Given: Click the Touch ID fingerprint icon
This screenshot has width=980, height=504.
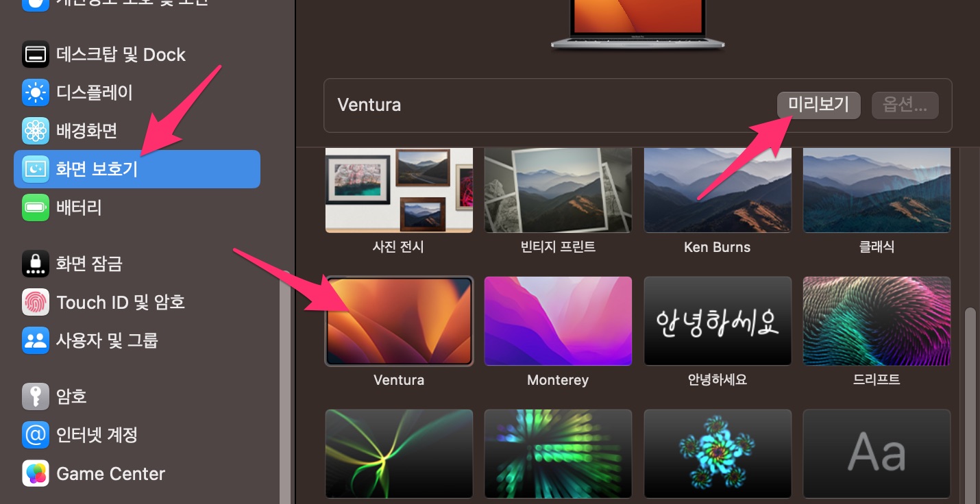Looking at the screenshot, I should [x=36, y=302].
